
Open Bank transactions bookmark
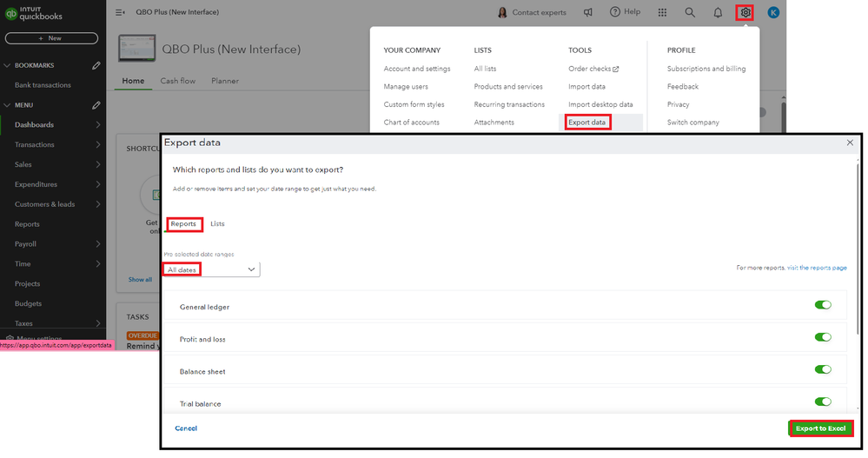pos(43,85)
